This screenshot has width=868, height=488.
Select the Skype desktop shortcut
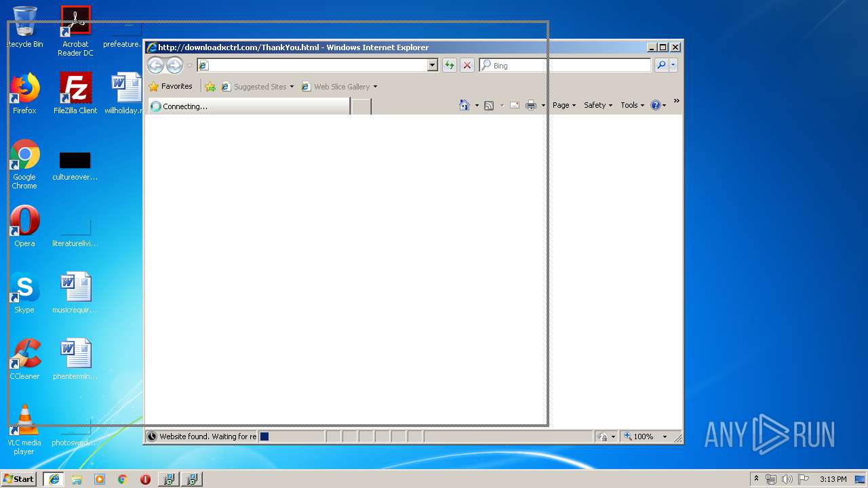tap(24, 293)
